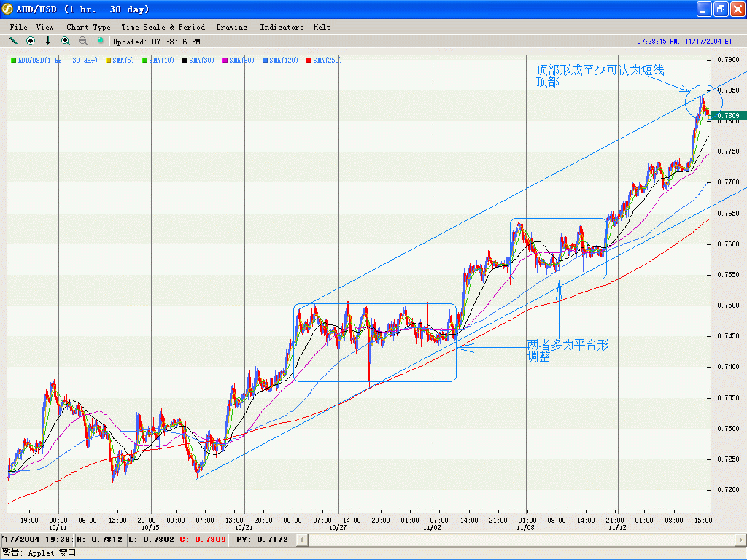
Task: Open the Indicators menu
Action: click(282, 27)
